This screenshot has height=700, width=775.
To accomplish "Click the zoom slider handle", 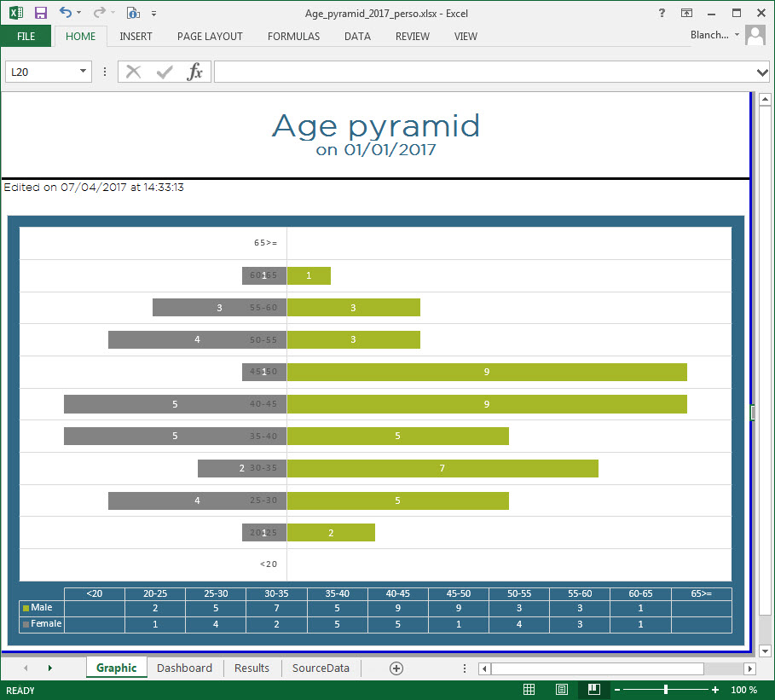I will pyautogui.click(x=666, y=690).
